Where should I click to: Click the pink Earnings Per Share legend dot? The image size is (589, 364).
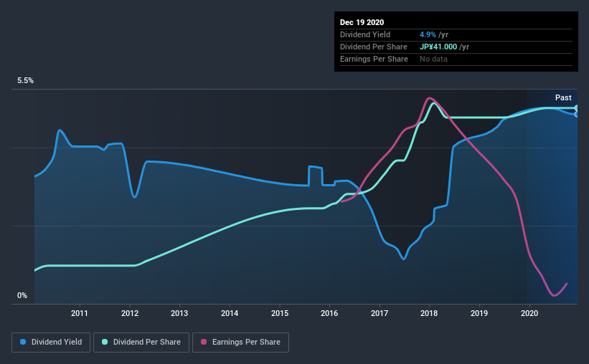(203, 343)
